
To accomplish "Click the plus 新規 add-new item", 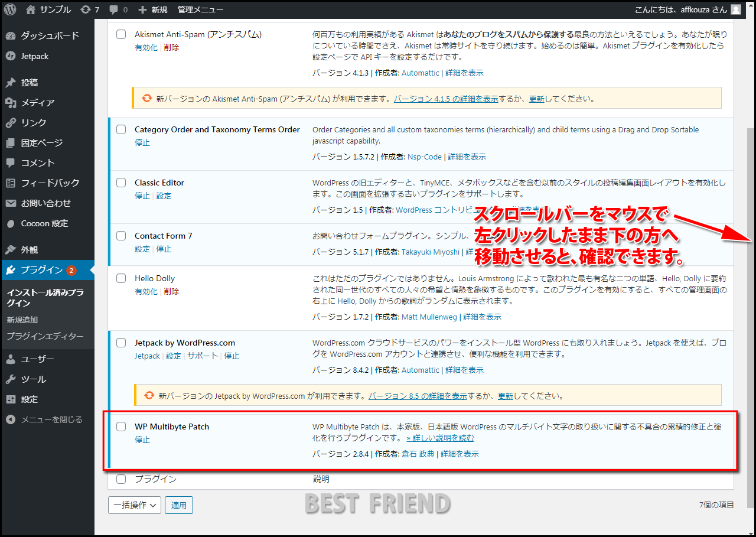I will pos(152,9).
